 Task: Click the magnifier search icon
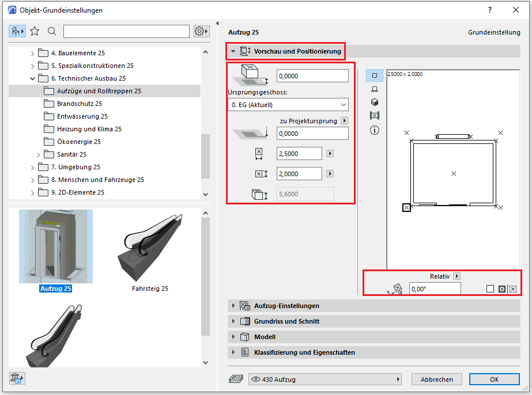point(52,31)
